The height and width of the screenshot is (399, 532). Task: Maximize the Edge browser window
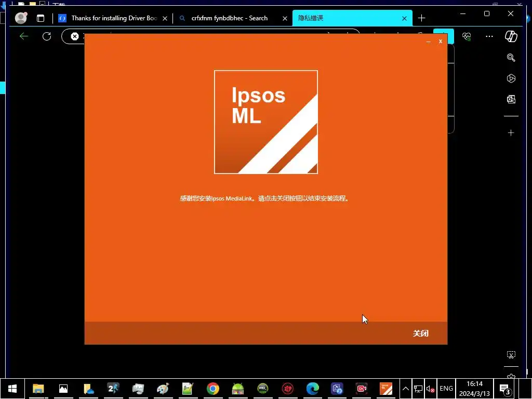click(486, 14)
